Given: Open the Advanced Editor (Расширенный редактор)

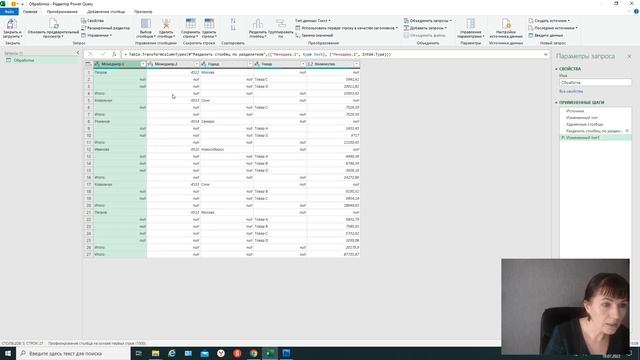Looking at the screenshot, I should pos(106,28).
